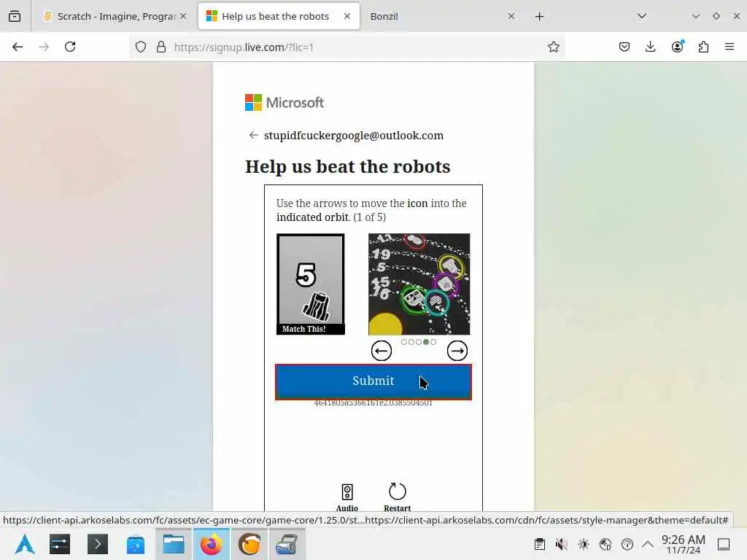Open the list all tabs dropdown
The width and height of the screenshot is (747, 560).
642,16
